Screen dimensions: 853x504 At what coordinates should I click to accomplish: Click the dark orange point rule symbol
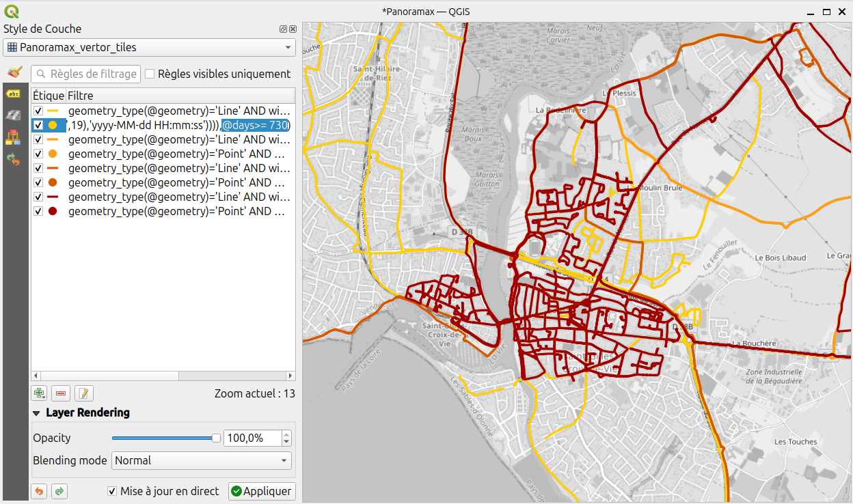click(53, 182)
